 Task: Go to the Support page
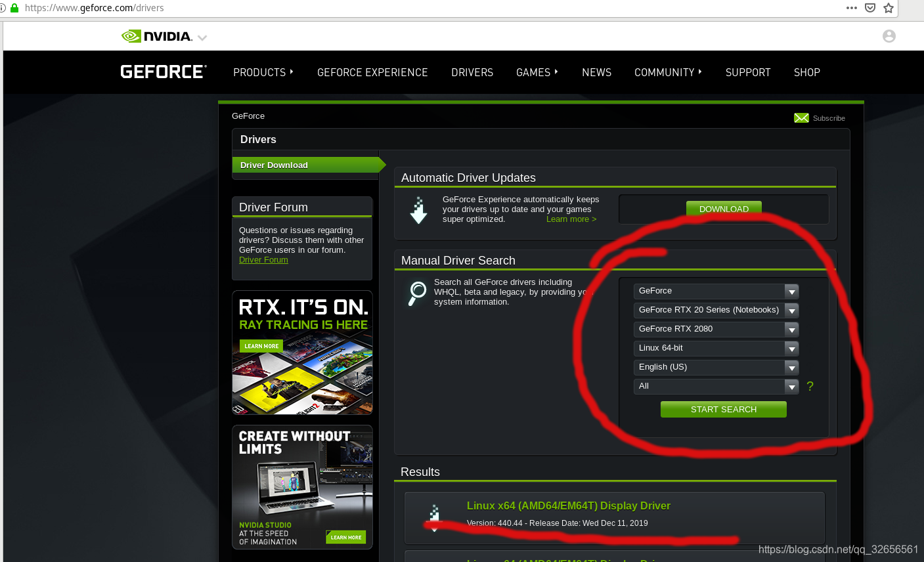tap(748, 72)
